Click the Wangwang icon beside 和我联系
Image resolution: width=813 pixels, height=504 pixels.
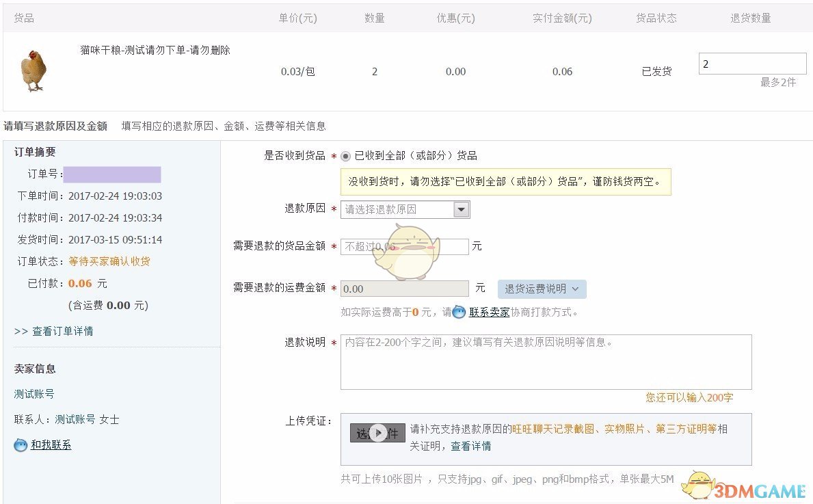(21, 445)
